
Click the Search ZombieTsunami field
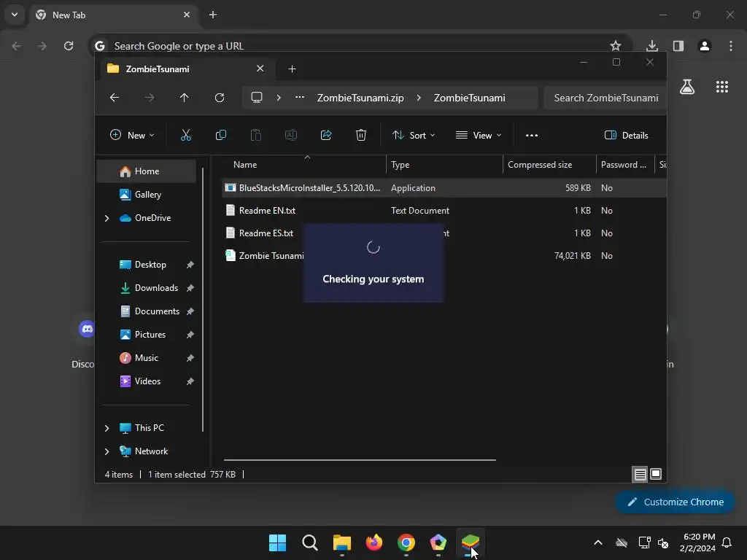[x=605, y=98]
